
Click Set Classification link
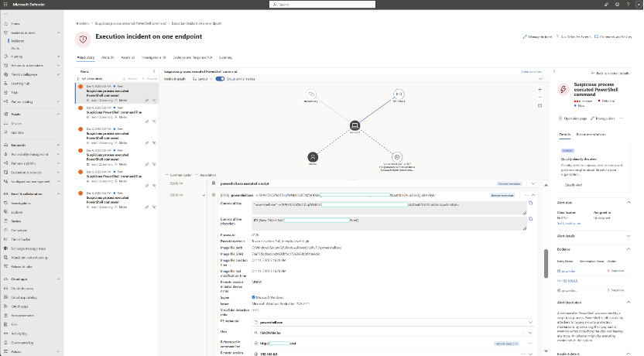pos(569,224)
